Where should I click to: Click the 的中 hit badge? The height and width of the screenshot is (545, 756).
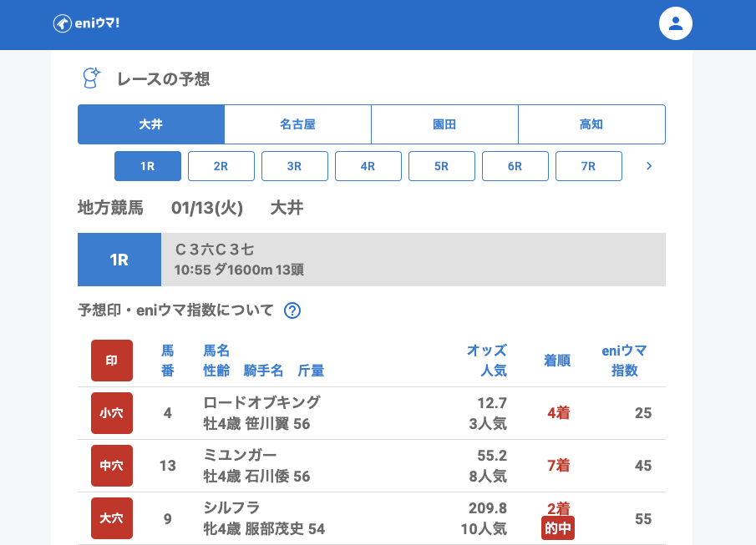(557, 528)
